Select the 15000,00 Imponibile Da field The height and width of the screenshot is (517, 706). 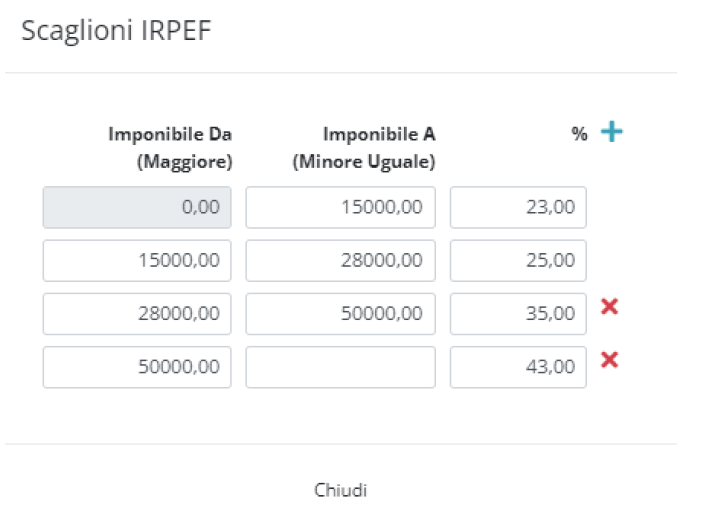tap(137, 261)
